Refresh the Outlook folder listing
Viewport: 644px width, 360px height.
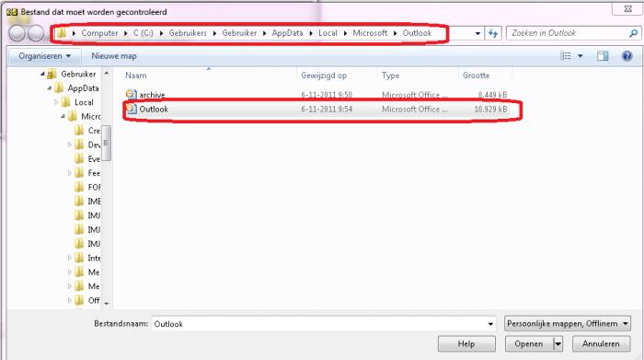(x=493, y=33)
